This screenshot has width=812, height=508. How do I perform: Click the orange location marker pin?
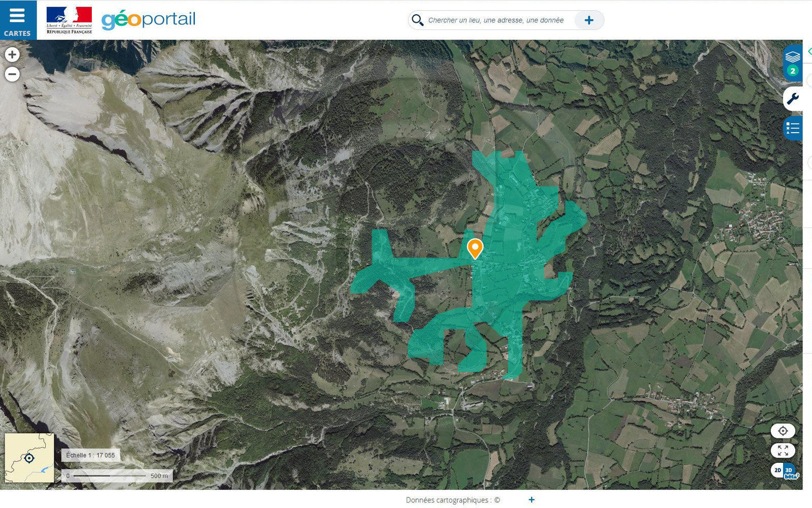(475, 248)
